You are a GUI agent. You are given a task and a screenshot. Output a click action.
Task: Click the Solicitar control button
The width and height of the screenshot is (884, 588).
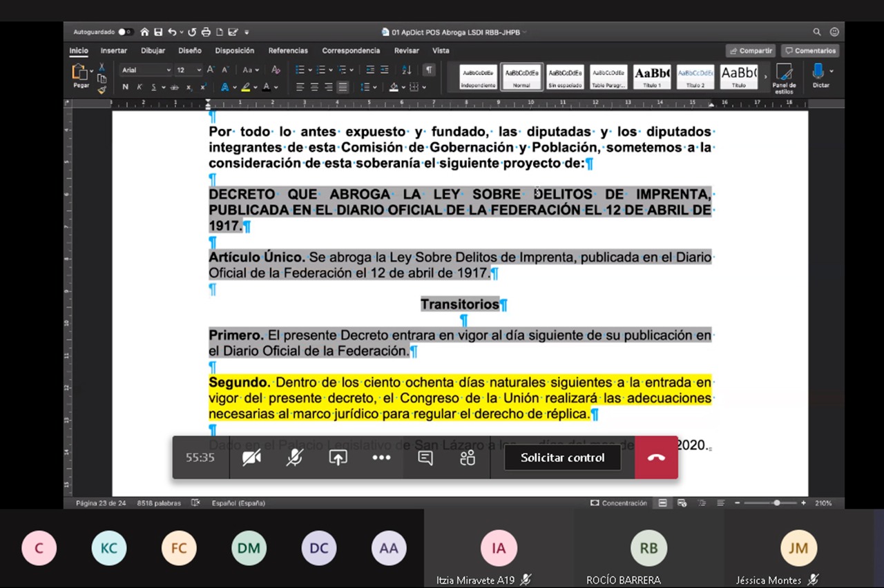[x=562, y=458]
